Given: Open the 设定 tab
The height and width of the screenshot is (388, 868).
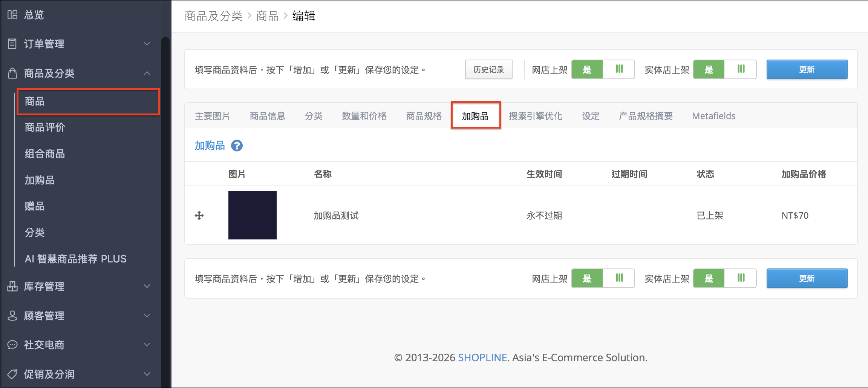Looking at the screenshot, I should coord(591,116).
